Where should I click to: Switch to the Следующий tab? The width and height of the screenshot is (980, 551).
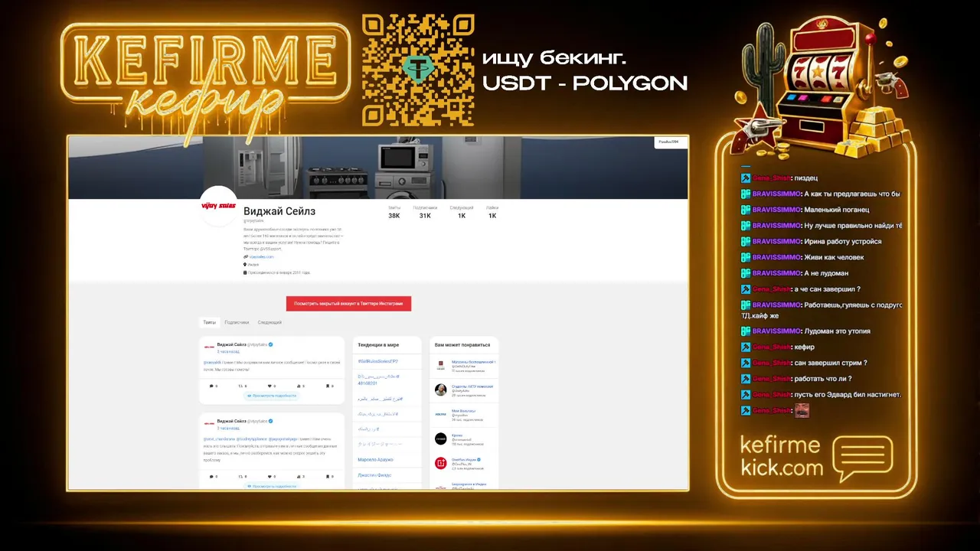269,322
